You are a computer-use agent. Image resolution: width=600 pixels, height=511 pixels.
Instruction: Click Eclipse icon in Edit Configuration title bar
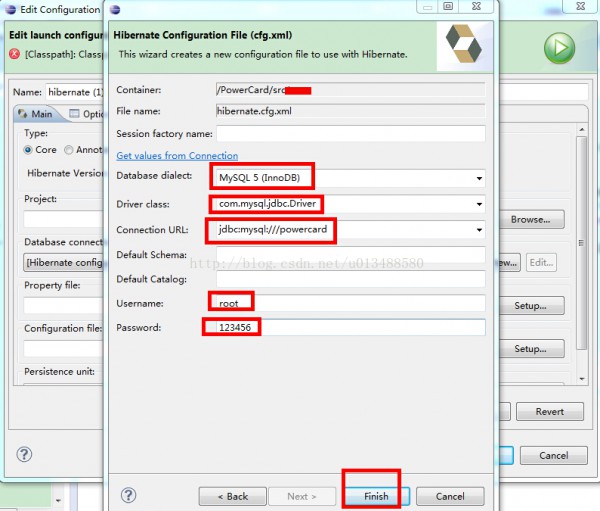click(11, 9)
